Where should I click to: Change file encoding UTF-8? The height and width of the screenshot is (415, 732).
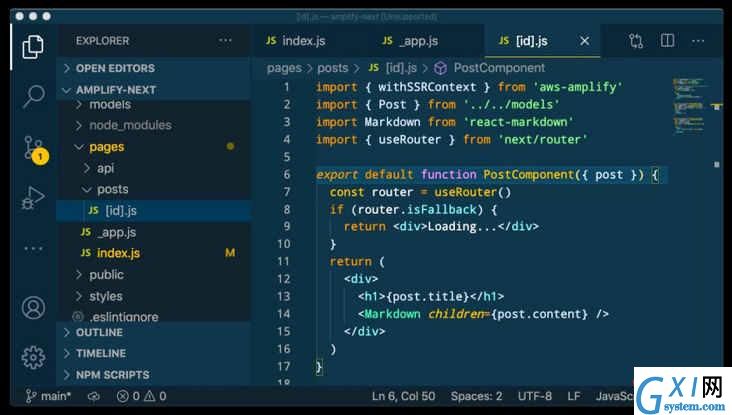pos(535,396)
